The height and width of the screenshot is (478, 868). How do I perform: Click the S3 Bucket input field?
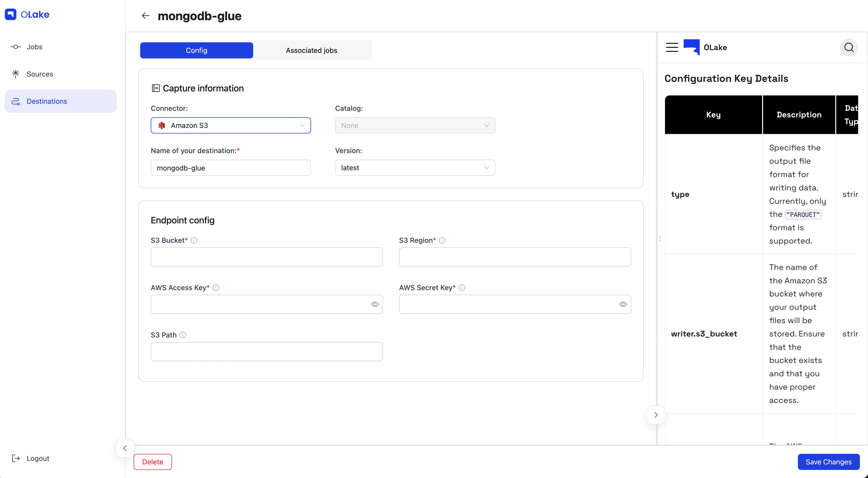click(267, 257)
